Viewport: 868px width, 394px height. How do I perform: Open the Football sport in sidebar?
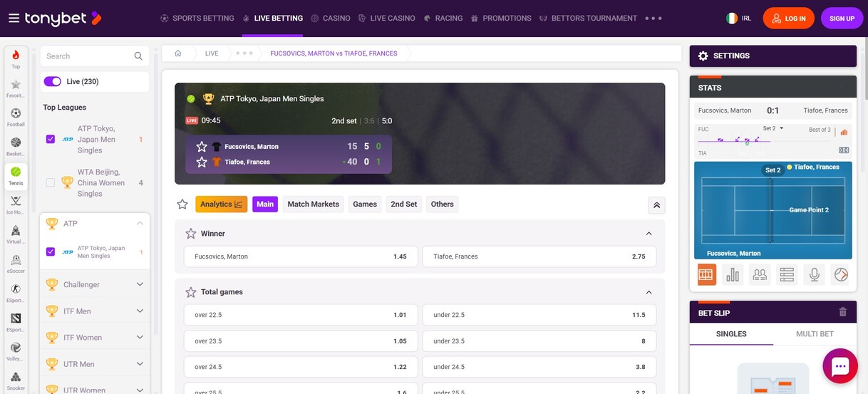pos(16,117)
